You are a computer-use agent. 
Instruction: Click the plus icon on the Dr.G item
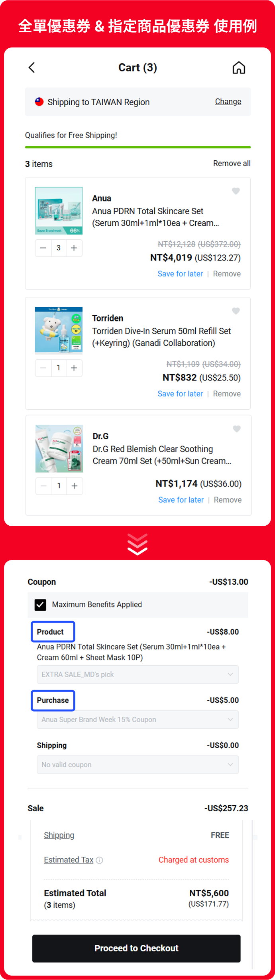75,486
